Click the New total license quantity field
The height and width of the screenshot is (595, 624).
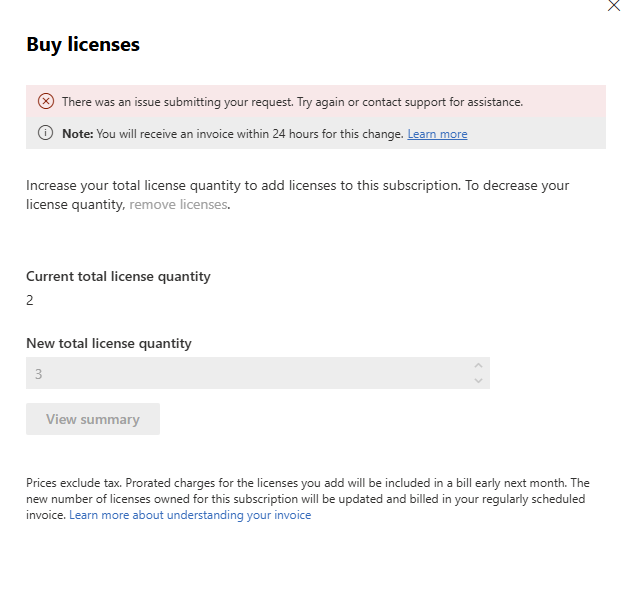point(250,373)
